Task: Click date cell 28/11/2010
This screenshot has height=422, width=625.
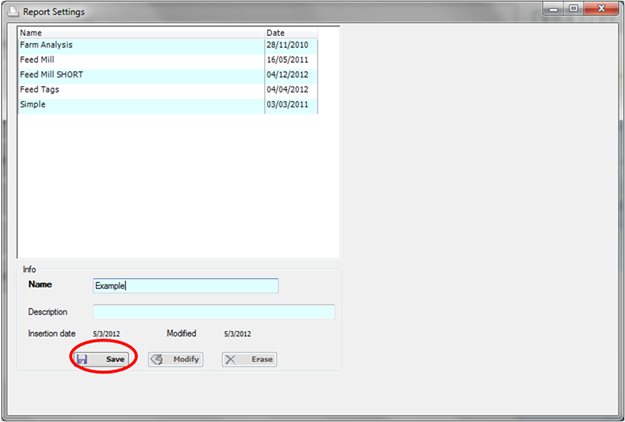Action: (291, 45)
